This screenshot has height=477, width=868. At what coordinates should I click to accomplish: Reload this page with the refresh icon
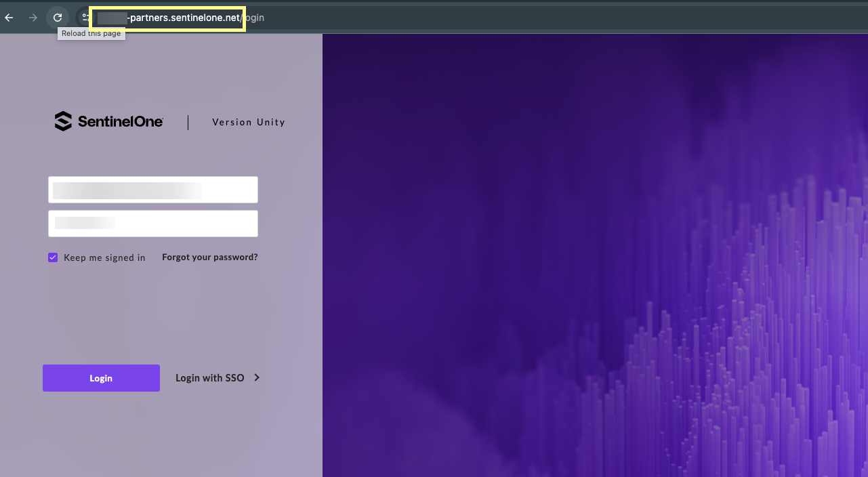(58, 18)
